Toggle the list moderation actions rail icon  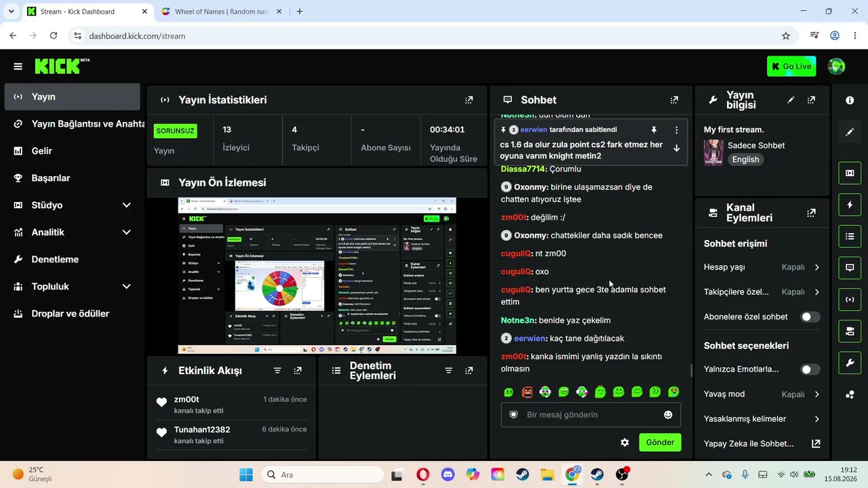point(850,236)
